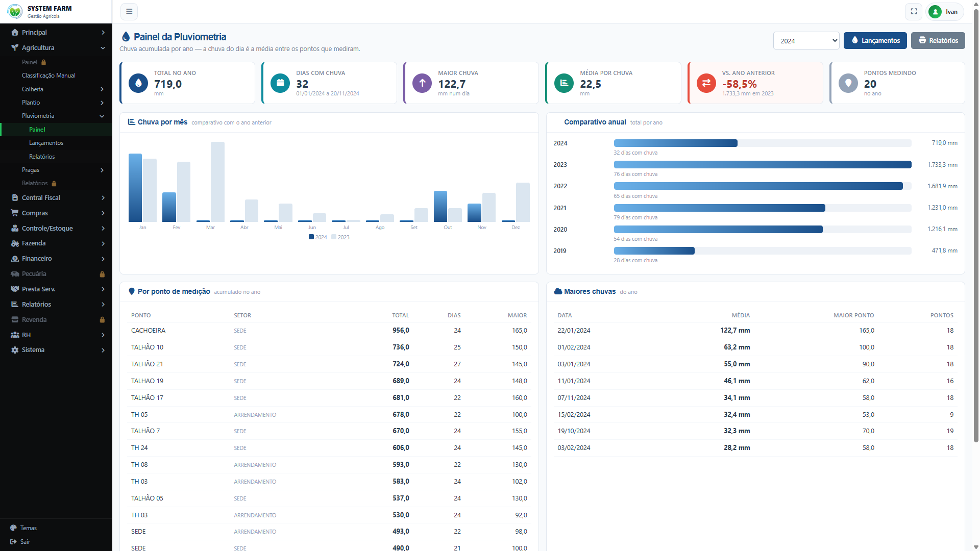Select the TALHÃO 10 row
Viewport: 980px width, 551px height.
tap(329, 347)
